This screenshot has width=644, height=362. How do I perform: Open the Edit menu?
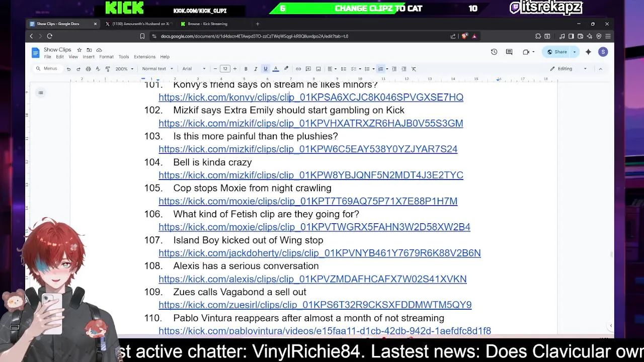60,57
